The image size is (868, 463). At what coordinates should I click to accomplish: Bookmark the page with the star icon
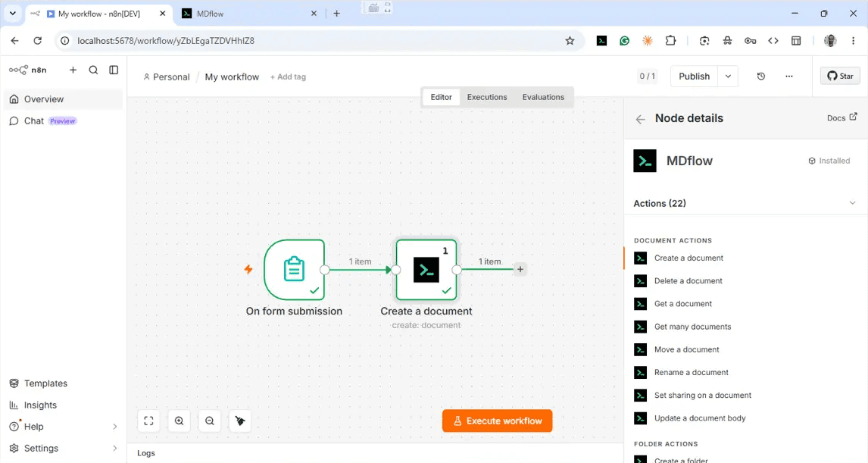click(570, 40)
